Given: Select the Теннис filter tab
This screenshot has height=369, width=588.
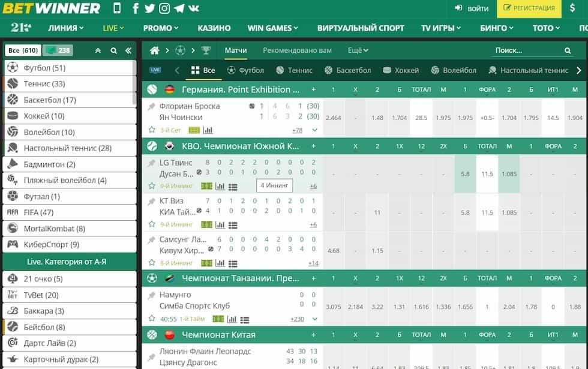Looking at the screenshot, I should pyautogui.click(x=294, y=70).
